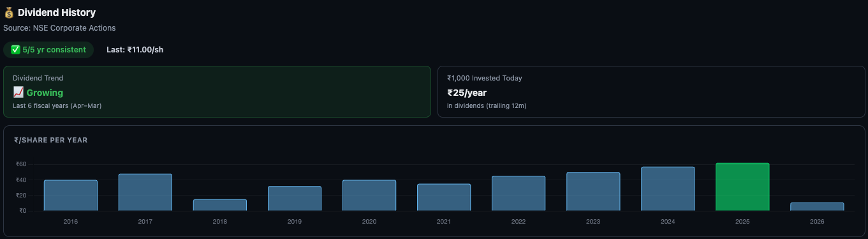Viewport: 868px width, 239px height.
Task: Select the green 2025 dividend bar
Action: (x=742, y=187)
